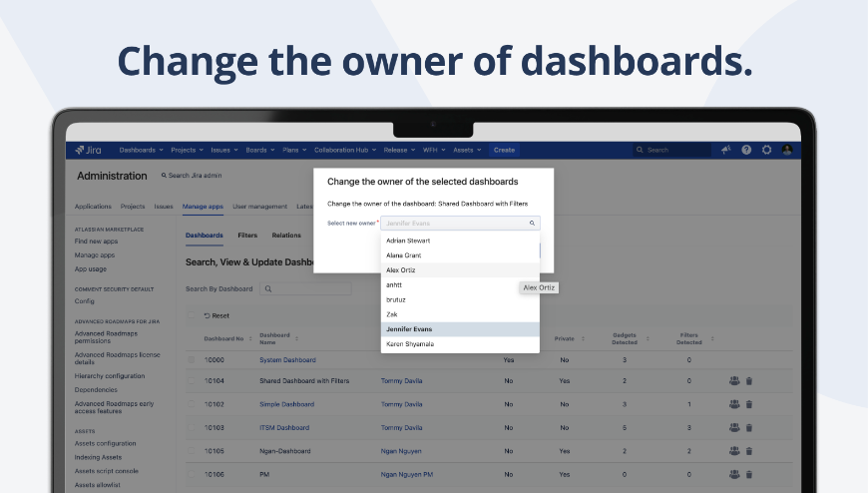
Task: Click change owner icon for PM dashboard
Action: click(x=734, y=474)
